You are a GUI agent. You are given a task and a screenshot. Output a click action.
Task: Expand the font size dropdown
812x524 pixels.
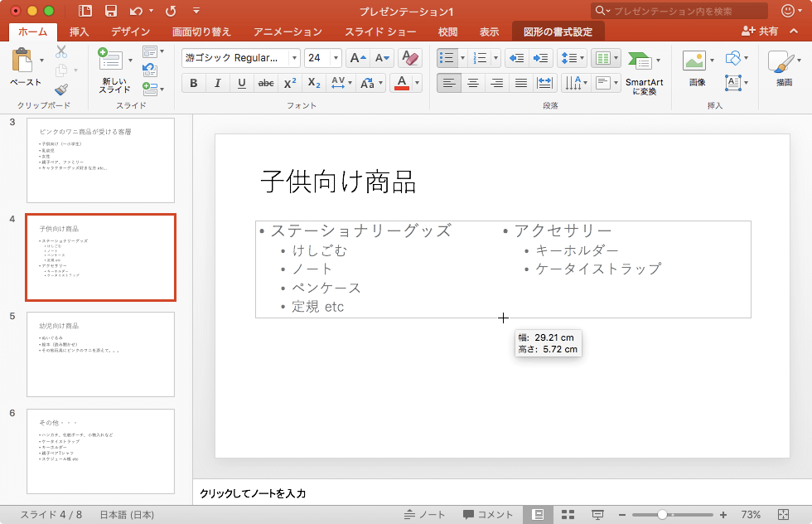(x=336, y=58)
